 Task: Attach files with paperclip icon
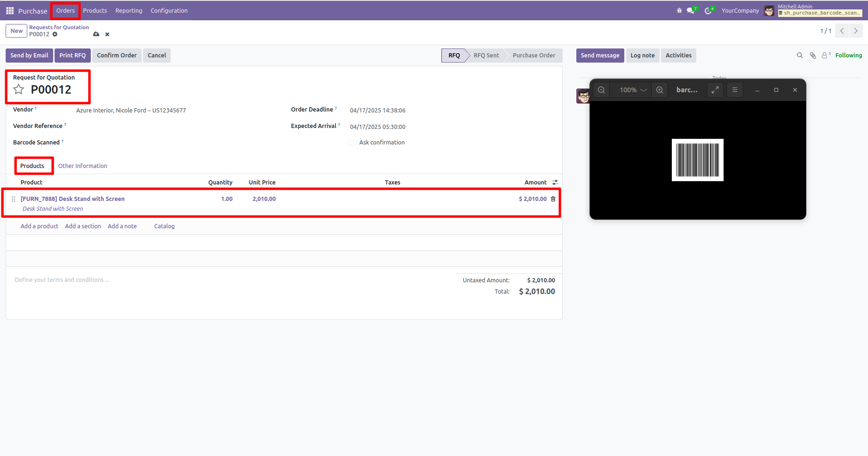(812, 56)
